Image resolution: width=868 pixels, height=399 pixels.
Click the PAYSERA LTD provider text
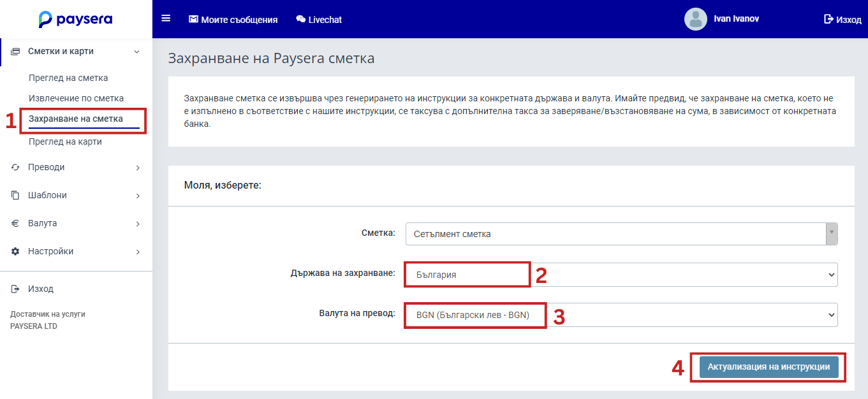pyautogui.click(x=34, y=326)
